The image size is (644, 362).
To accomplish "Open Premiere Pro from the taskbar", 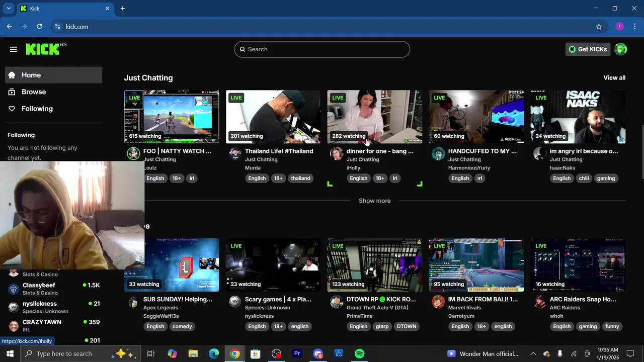I will tap(297, 353).
